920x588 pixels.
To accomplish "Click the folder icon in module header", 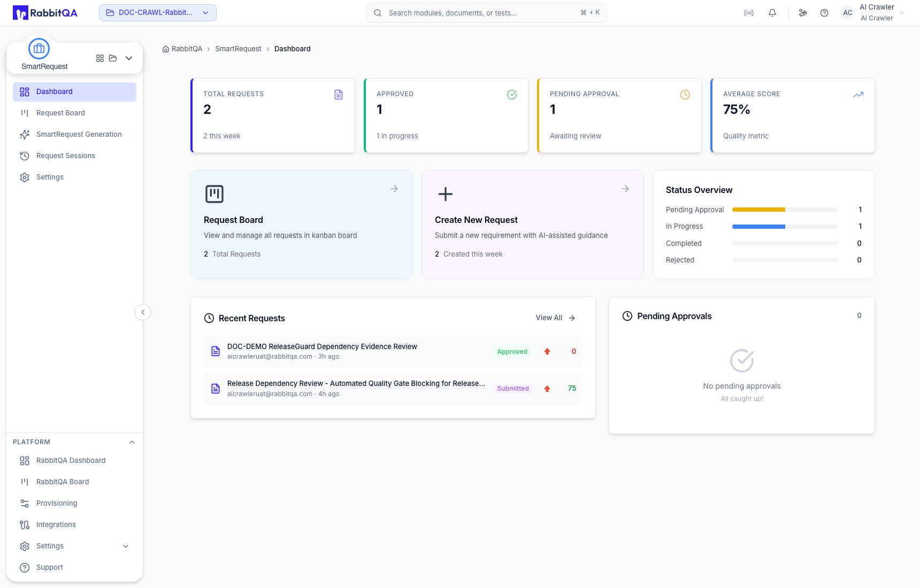I will point(113,58).
